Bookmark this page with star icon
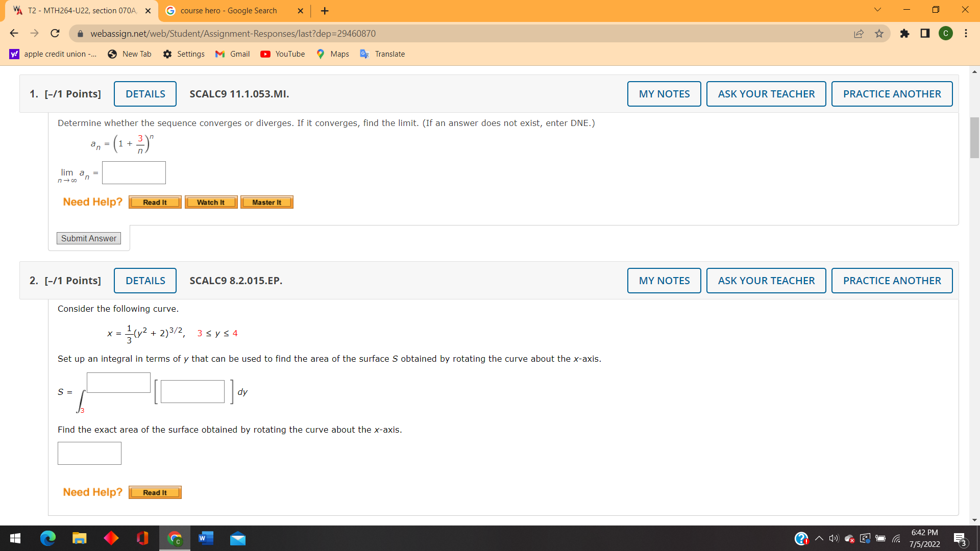The width and height of the screenshot is (980, 551). click(879, 33)
